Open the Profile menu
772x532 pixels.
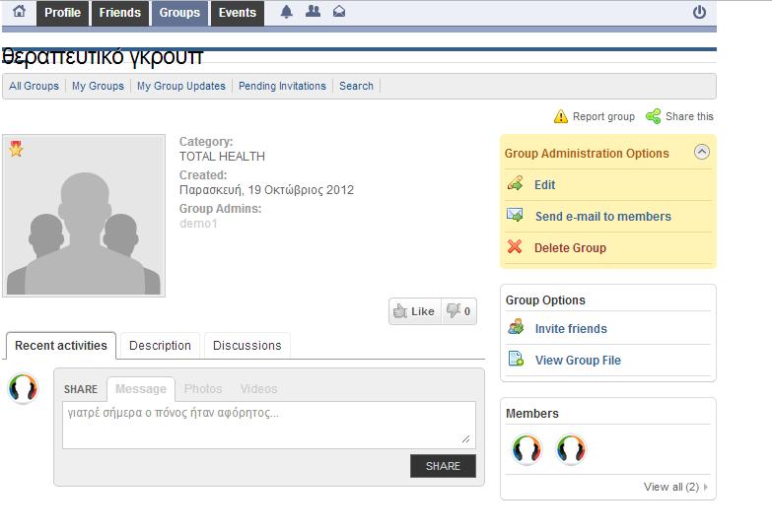(62, 13)
